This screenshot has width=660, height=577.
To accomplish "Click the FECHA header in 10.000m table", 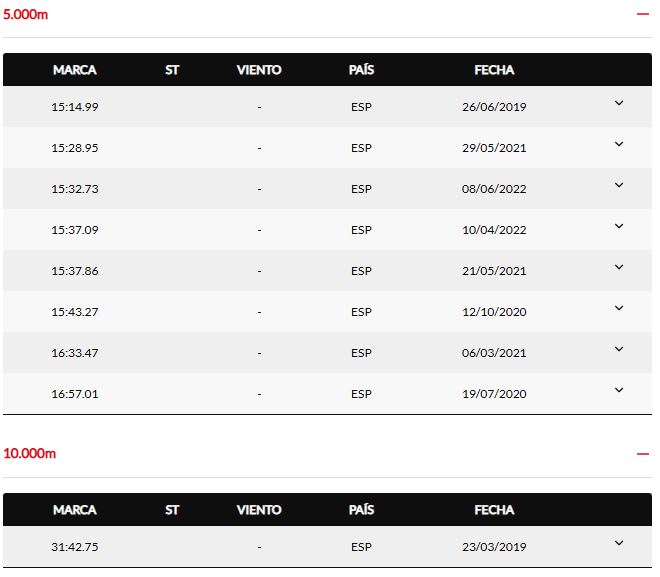I will (494, 510).
